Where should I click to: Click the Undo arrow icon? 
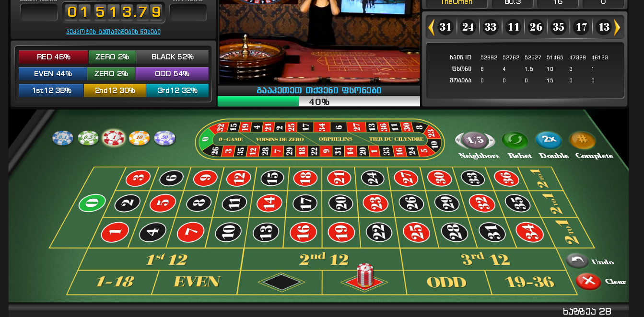pos(577,261)
